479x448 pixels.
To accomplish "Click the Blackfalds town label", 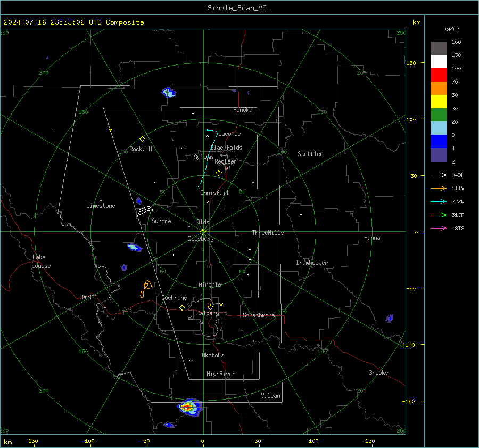I will click(x=226, y=148).
